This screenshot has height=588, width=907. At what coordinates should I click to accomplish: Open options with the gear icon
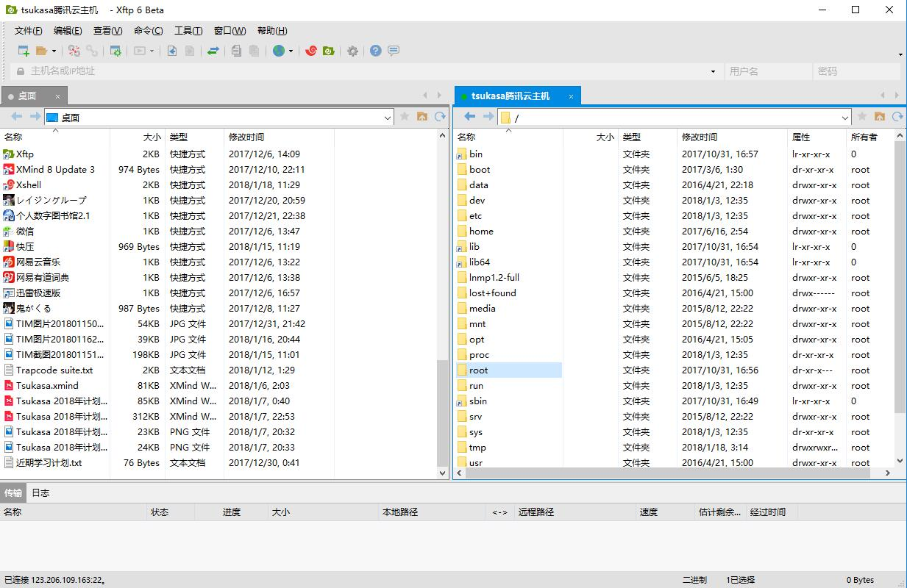point(352,51)
